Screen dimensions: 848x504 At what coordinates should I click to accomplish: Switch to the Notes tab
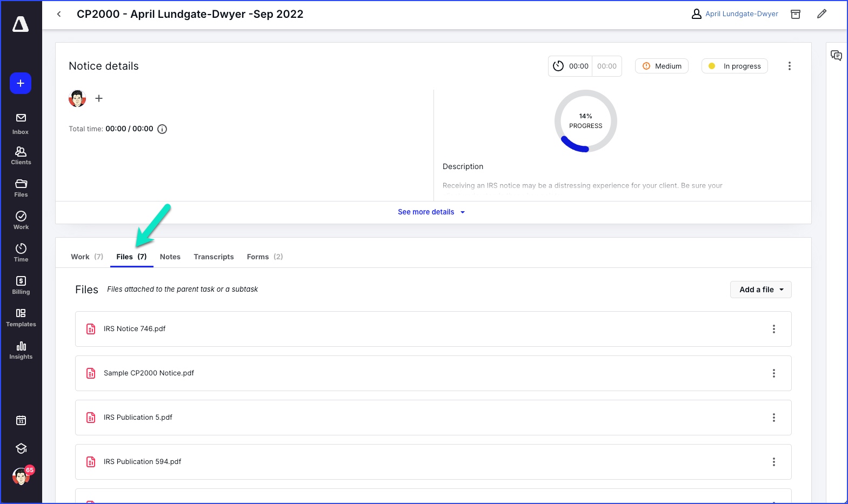(x=170, y=257)
